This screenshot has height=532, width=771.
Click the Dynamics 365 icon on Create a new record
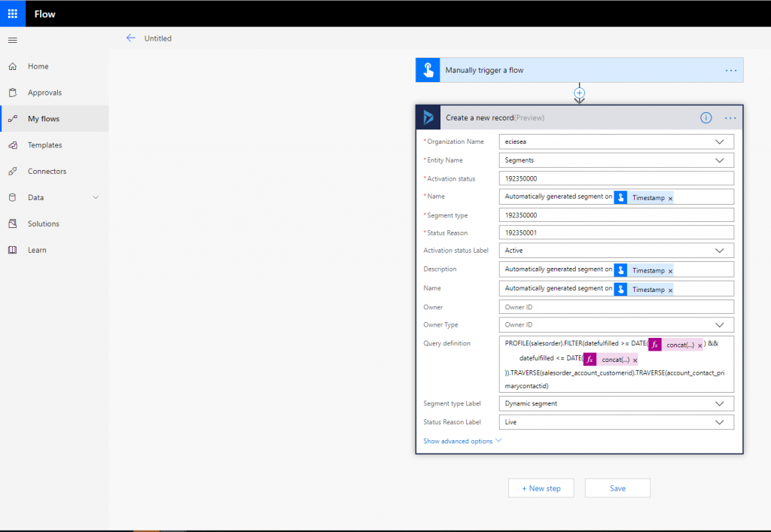428,117
